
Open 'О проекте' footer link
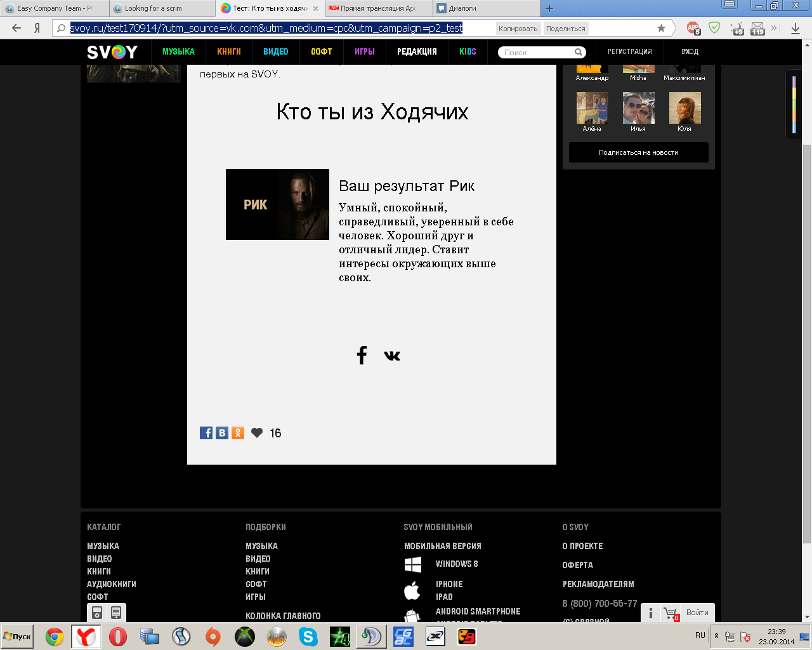coord(582,546)
